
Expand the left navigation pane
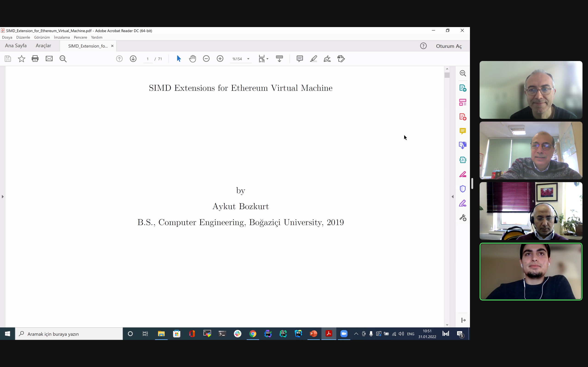[3, 197]
